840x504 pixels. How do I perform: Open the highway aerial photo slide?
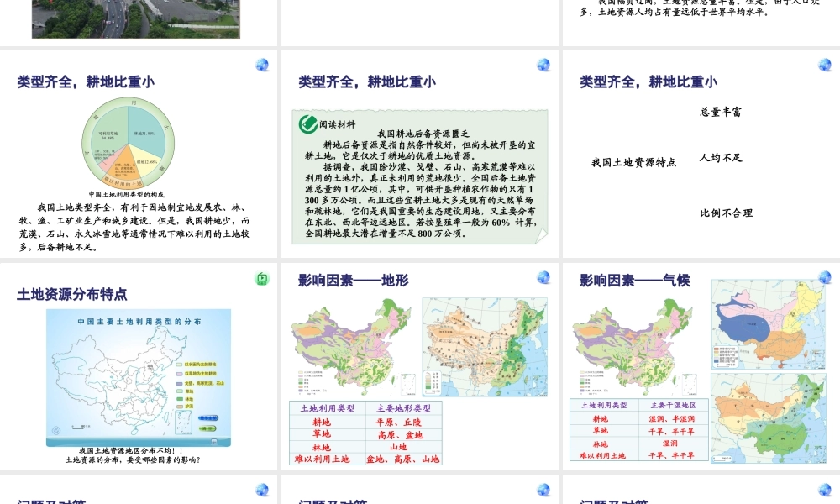135,19
